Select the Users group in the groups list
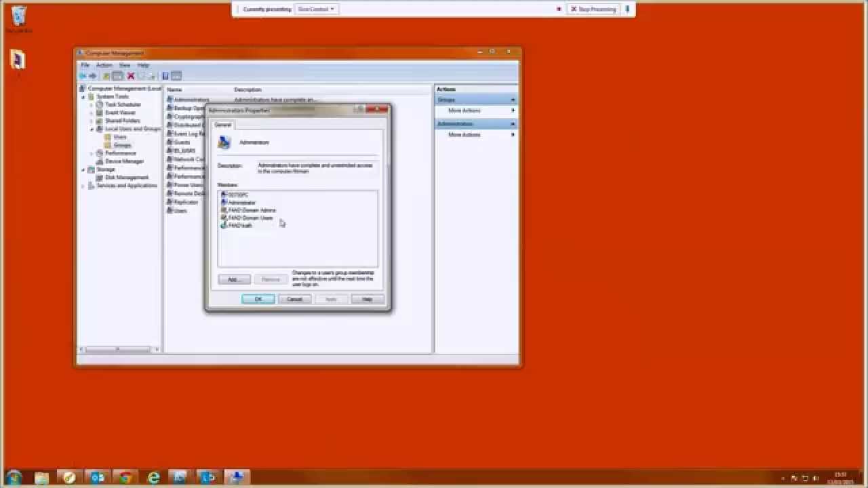 click(x=178, y=211)
